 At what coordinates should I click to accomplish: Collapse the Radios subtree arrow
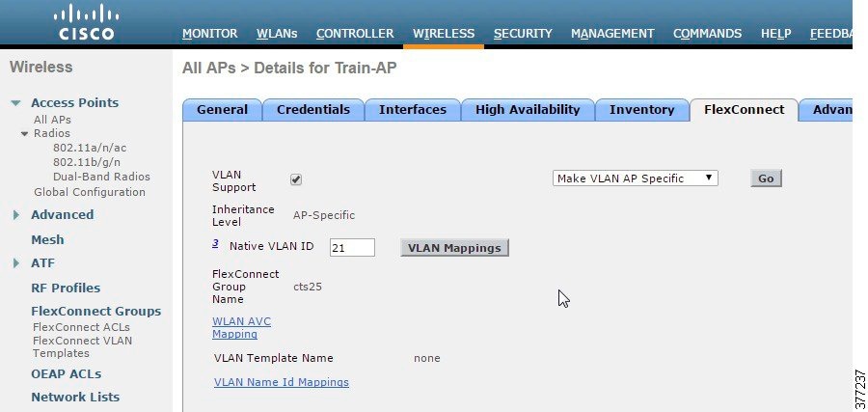24,133
